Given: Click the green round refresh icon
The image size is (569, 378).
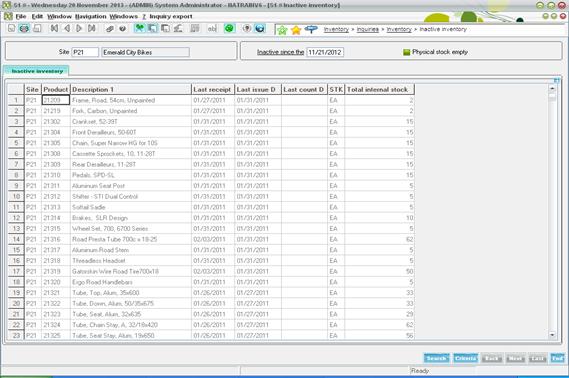Looking at the screenshot, I should click(x=229, y=28).
